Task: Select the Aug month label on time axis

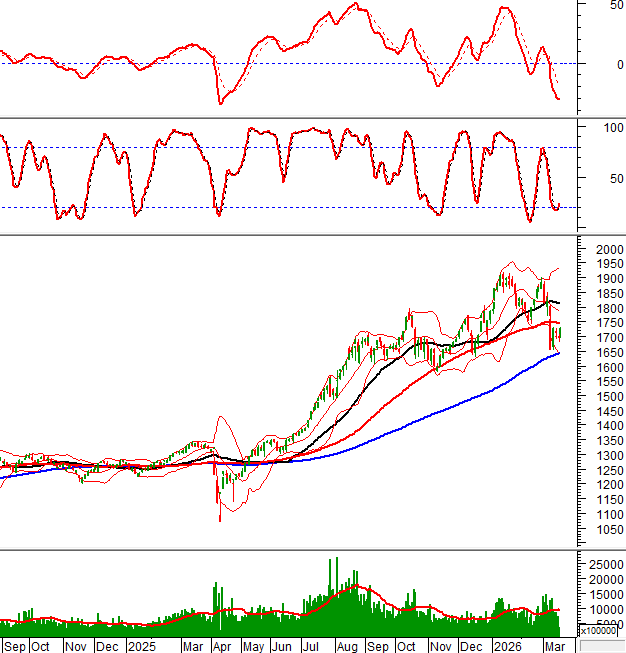Action: (346, 646)
